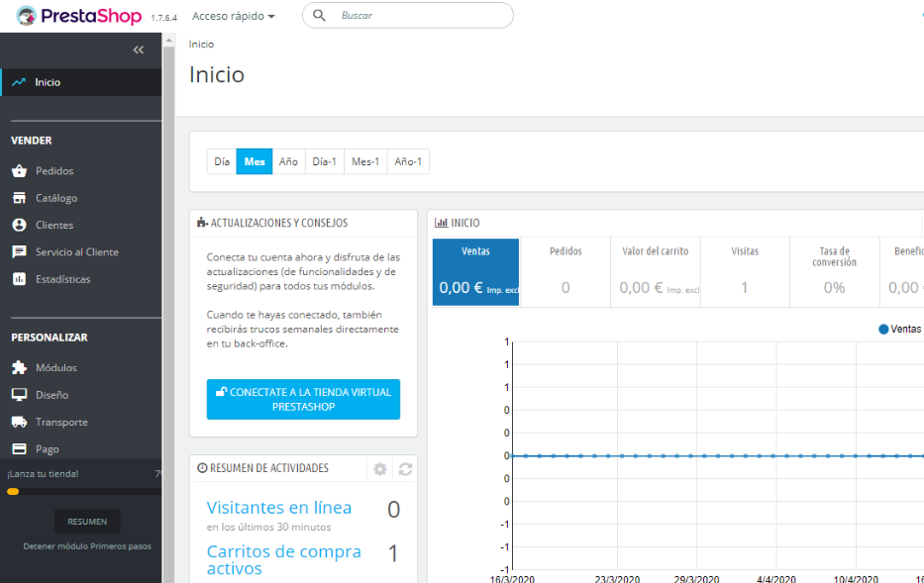This screenshot has height=583, width=924.
Task: Open settings gear on Resumen de Actividades
Action: click(x=379, y=469)
